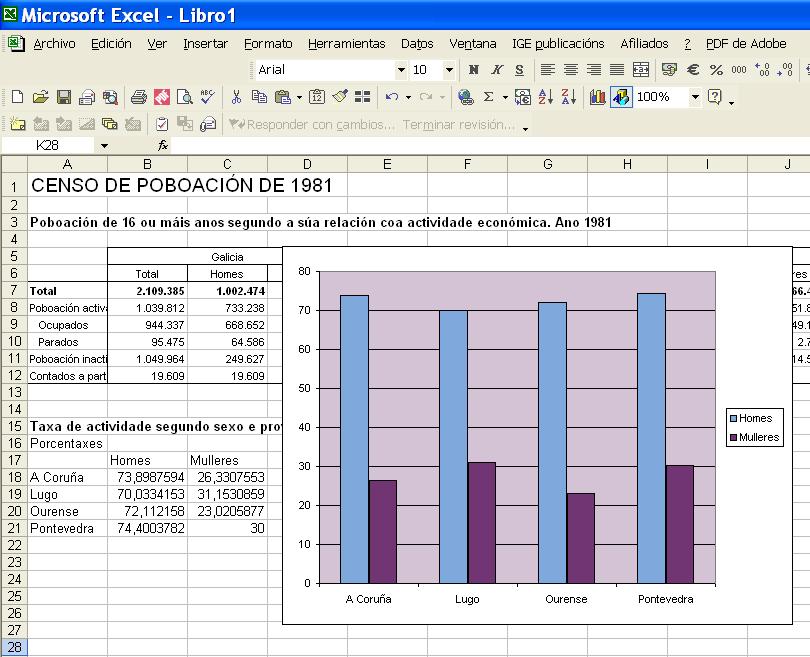Click the fx insert function button
This screenshot has height=657, width=810.
point(163,146)
